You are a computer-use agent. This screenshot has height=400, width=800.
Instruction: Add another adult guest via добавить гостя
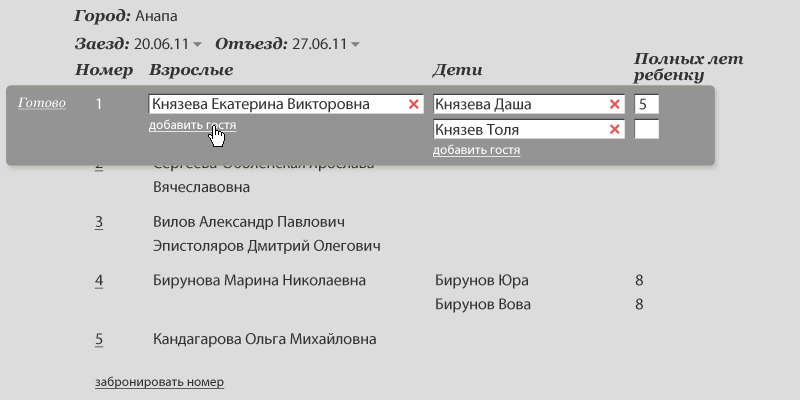click(192, 125)
